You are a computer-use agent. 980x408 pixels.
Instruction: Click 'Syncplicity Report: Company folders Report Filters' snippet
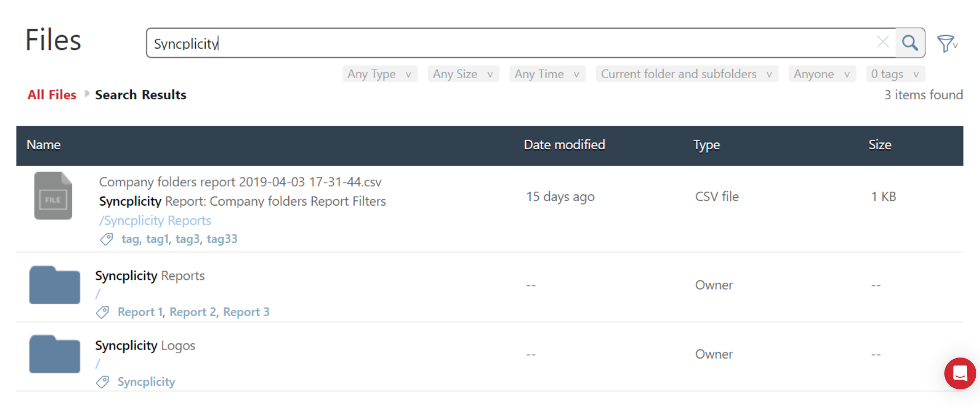pyautogui.click(x=242, y=201)
